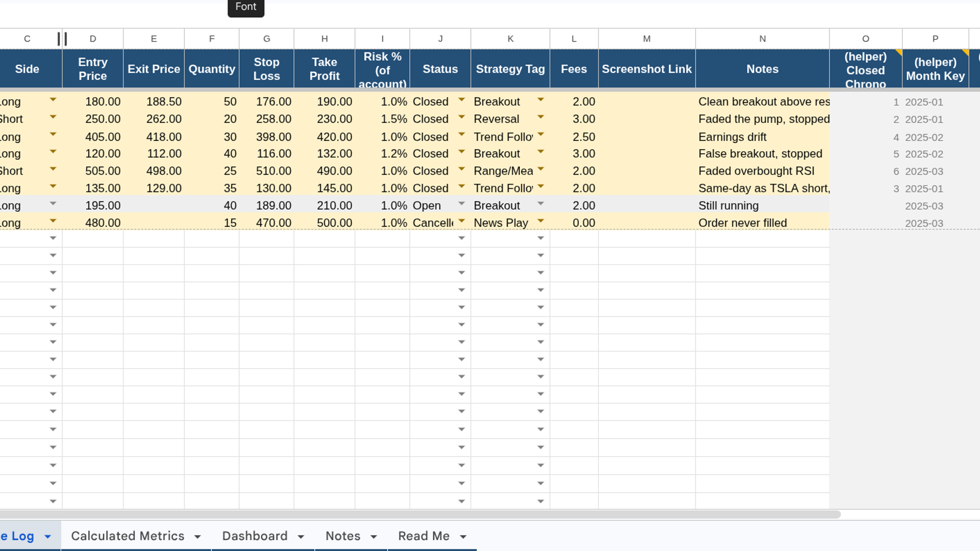Select column P header
The image size is (980, 551).
coord(935,39)
